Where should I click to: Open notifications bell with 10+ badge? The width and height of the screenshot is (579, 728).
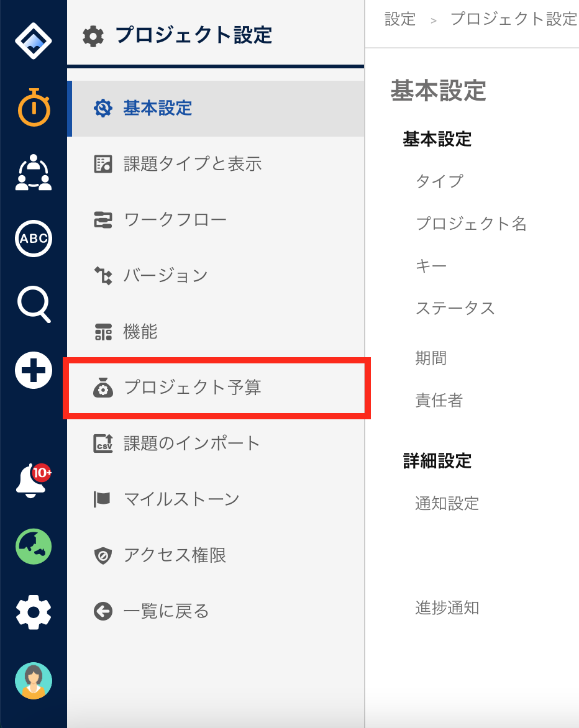34,480
